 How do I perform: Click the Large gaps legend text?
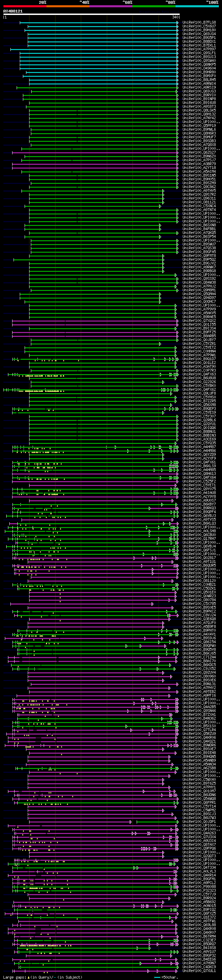coord(43,977)
